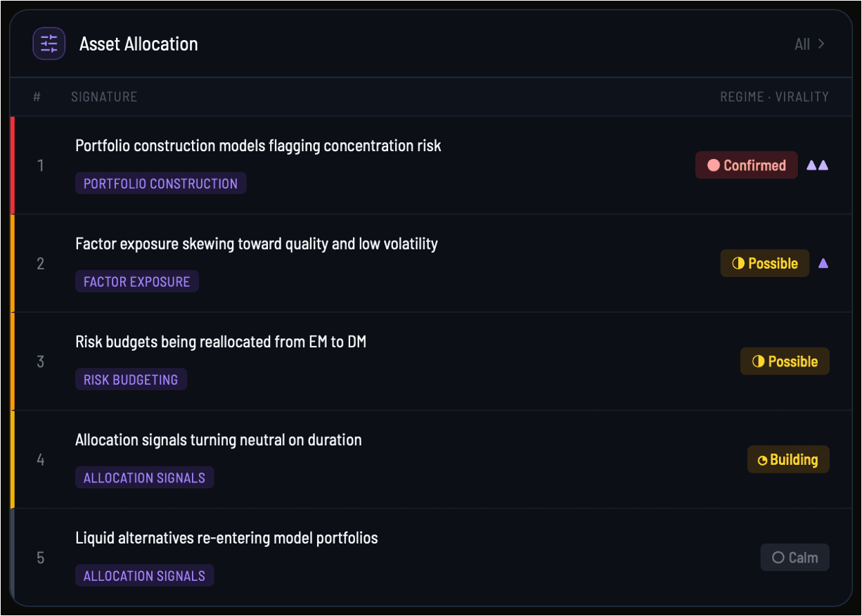Click the Asset Allocation sliders icon
The height and width of the screenshot is (616, 862).
click(49, 44)
